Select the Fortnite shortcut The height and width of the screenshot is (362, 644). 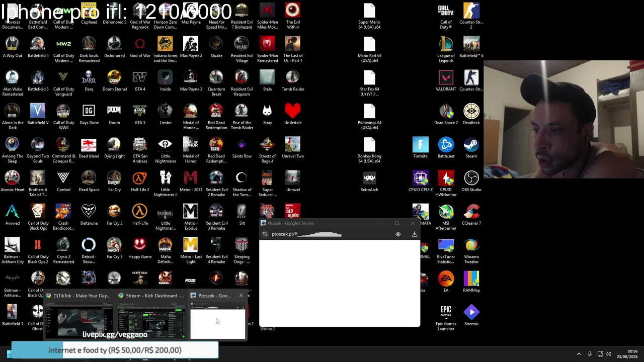click(x=421, y=147)
